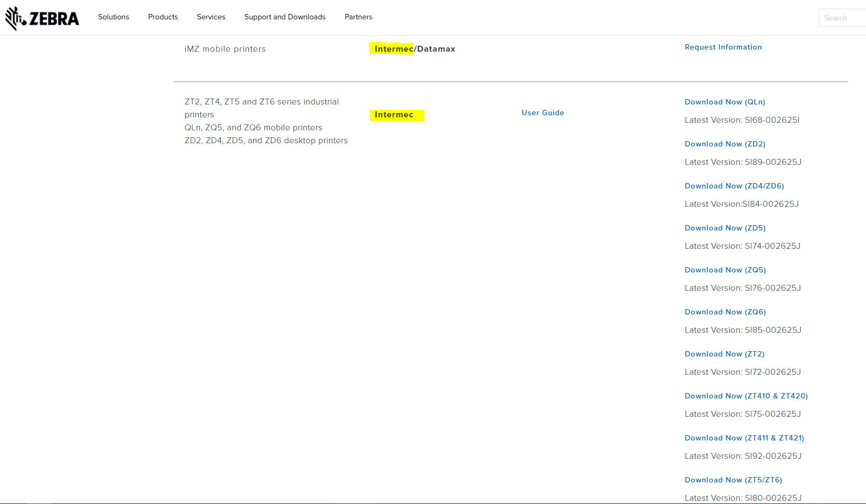The width and height of the screenshot is (866, 504).
Task: Click Download Now (ZD5) link
Action: click(x=725, y=228)
